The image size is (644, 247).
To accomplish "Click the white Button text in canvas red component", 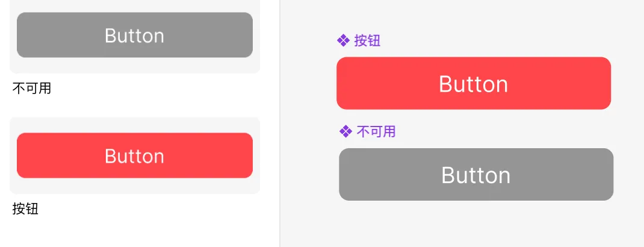I will 473,84.
